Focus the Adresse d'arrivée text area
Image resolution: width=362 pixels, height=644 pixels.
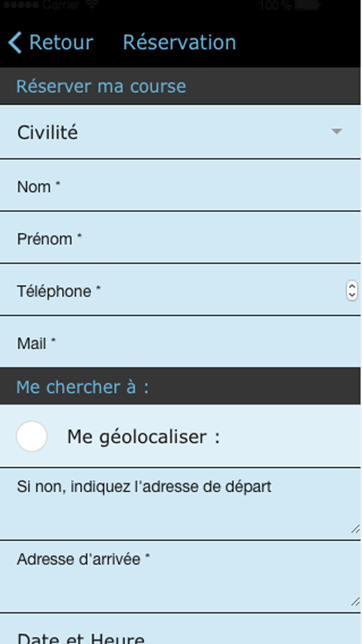pos(180,577)
